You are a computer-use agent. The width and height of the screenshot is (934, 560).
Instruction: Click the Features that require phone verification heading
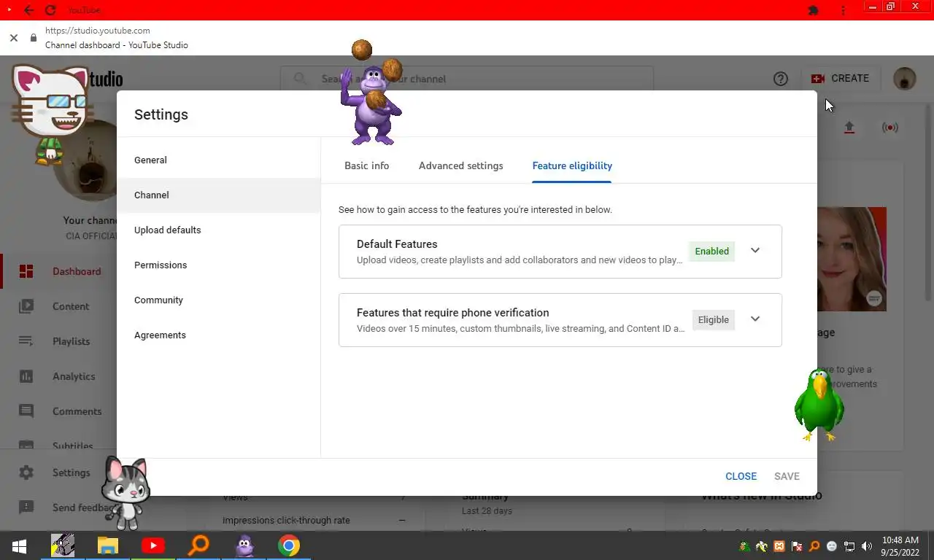(452, 313)
